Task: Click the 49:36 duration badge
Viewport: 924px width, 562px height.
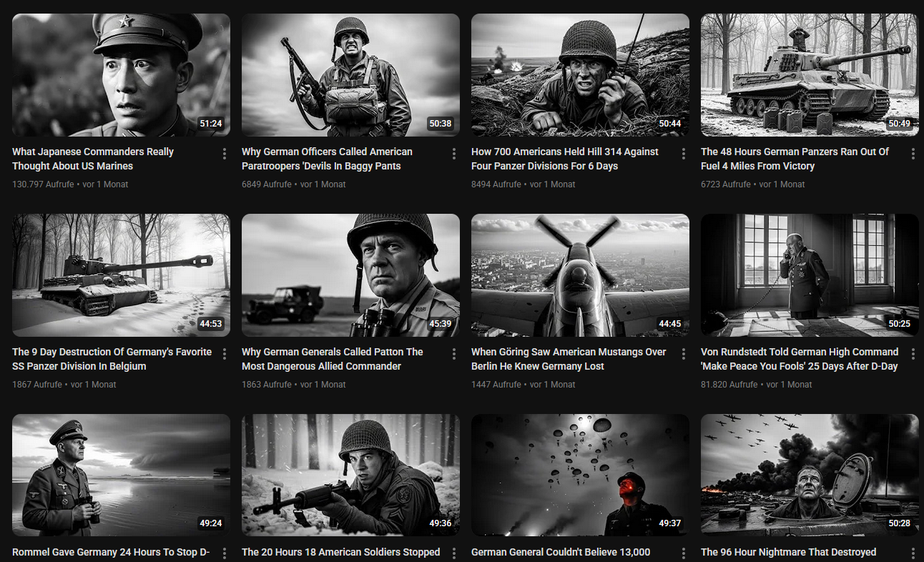Action: pos(441,523)
